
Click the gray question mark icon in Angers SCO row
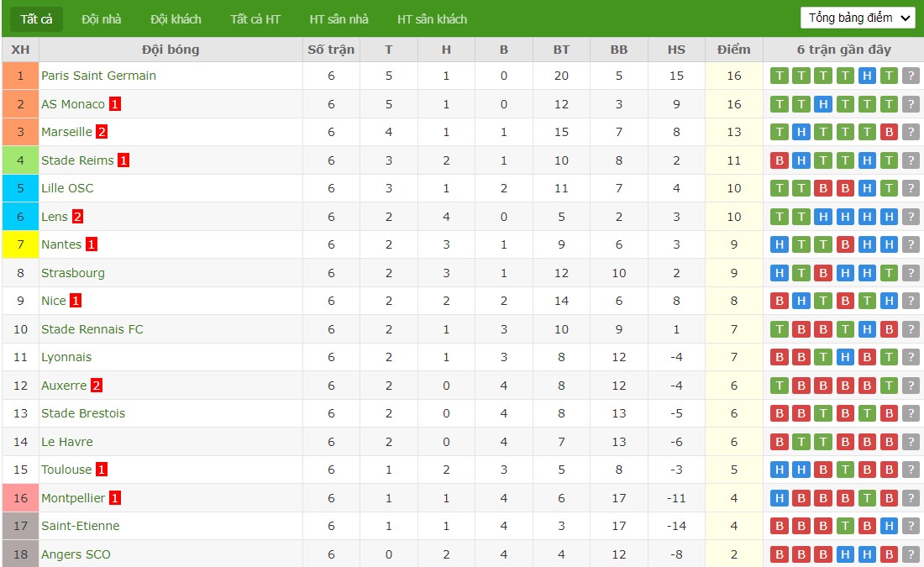911,554
